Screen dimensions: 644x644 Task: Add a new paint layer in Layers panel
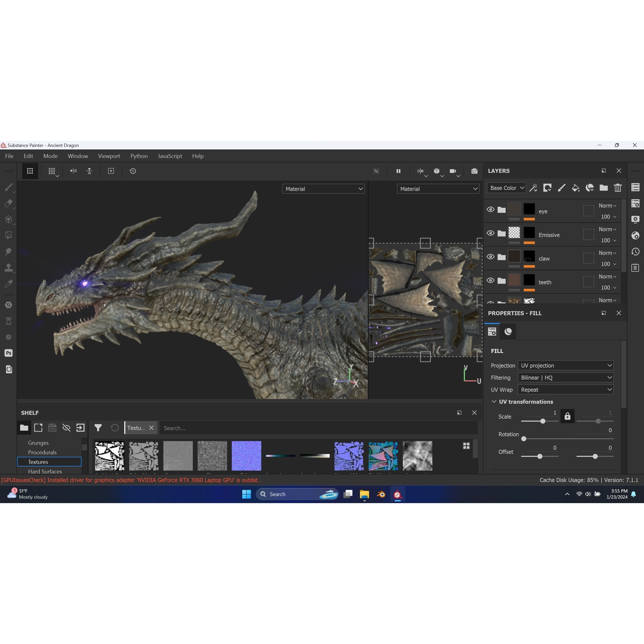pos(562,188)
